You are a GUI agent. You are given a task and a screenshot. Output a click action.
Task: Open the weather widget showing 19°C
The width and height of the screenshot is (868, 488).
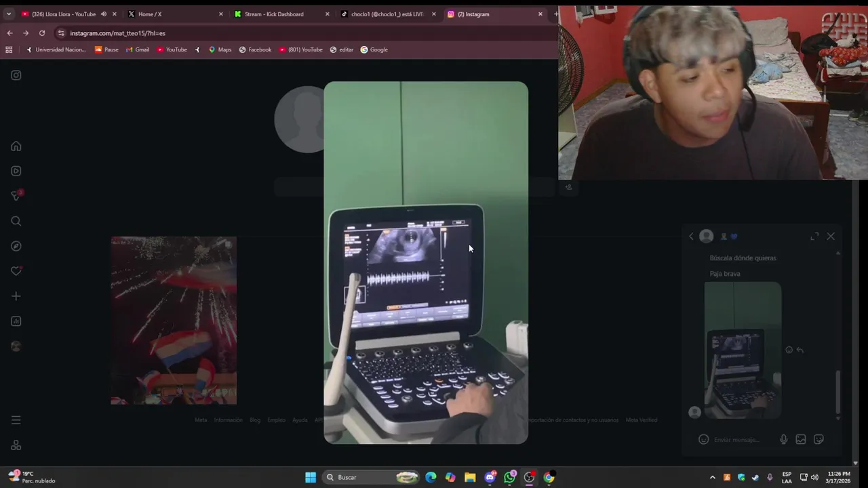[31, 477]
